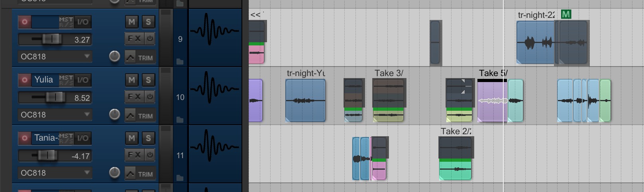The height and width of the screenshot is (192, 644).
Task: Open FX chain on track 9
Action: pyautogui.click(x=134, y=39)
